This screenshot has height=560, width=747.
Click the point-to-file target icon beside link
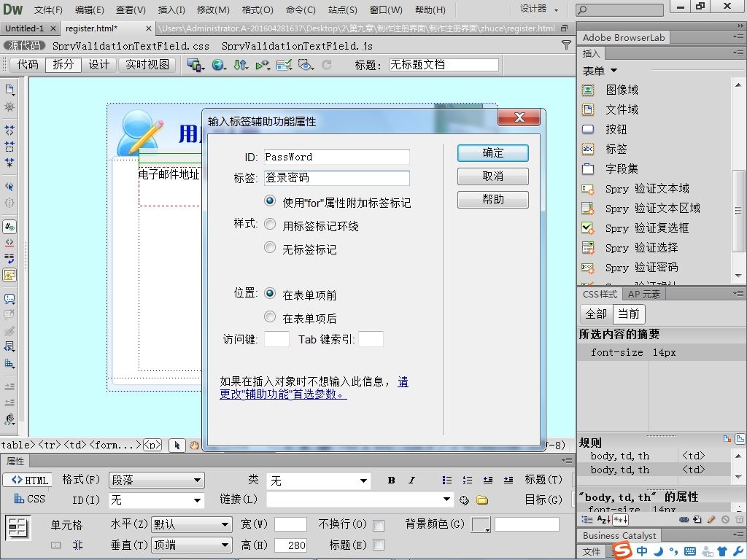click(x=464, y=500)
